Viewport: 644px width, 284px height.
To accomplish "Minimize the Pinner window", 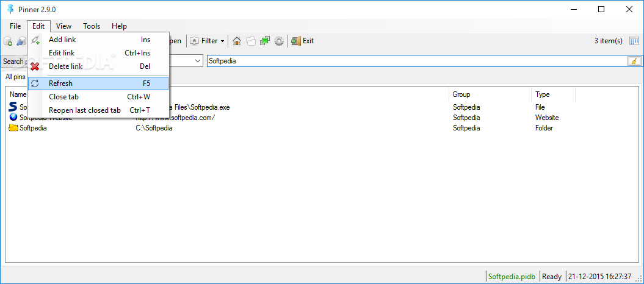I will pos(573,9).
